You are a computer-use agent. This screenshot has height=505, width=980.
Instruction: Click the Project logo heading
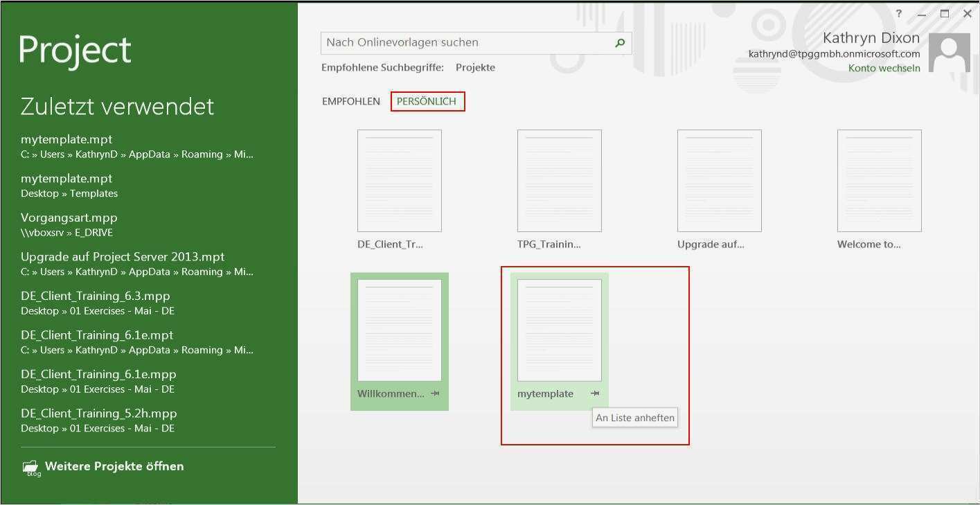[x=74, y=49]
